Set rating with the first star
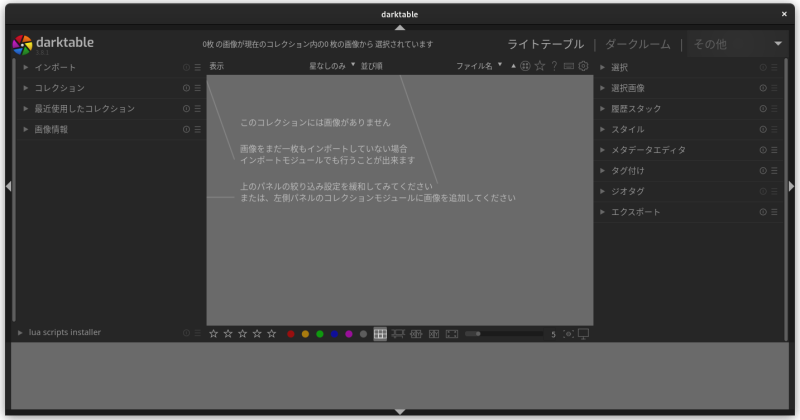Image resolution: width=800 pixels, height=420 pixels. tap(214, 334)
